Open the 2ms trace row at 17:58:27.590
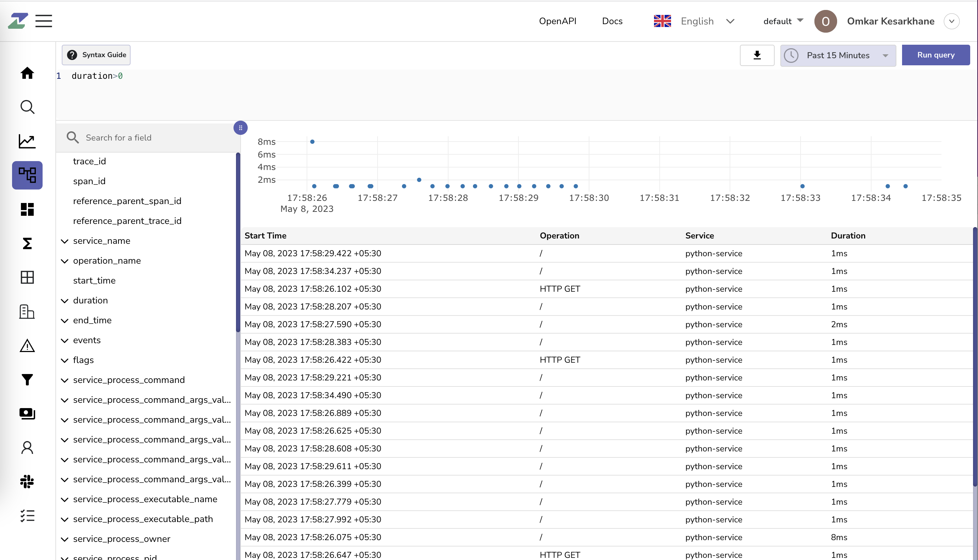This screenshot has width=978, height=560. click(606, 324)
